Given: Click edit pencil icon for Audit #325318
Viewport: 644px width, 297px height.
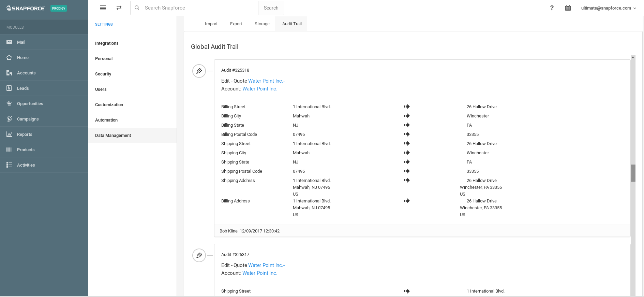Looking at the screenshot, I should [199, 71].
